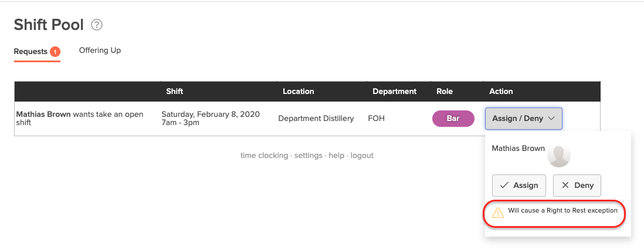
Task: Deny Mathias Brown's shift request
Action: point(577,186)
